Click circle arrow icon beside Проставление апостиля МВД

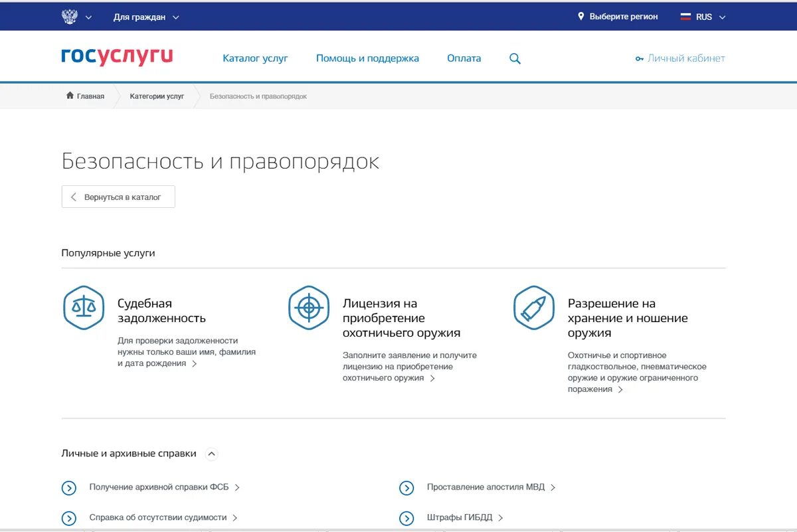tap(406, 488)
